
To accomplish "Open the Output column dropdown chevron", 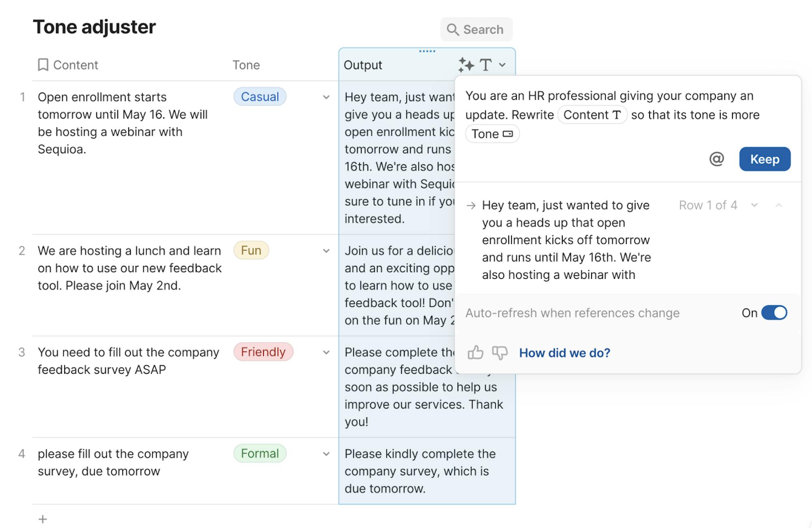I will tap(502, 65).
